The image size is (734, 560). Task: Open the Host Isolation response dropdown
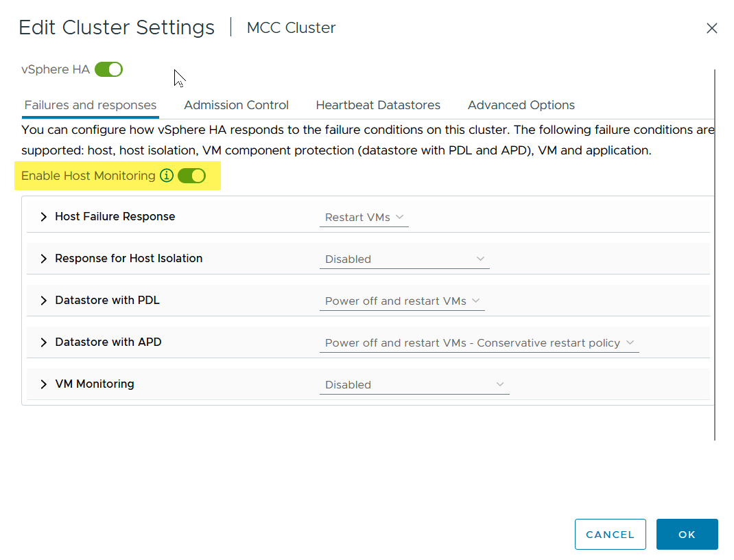click(x=405, y=259)
